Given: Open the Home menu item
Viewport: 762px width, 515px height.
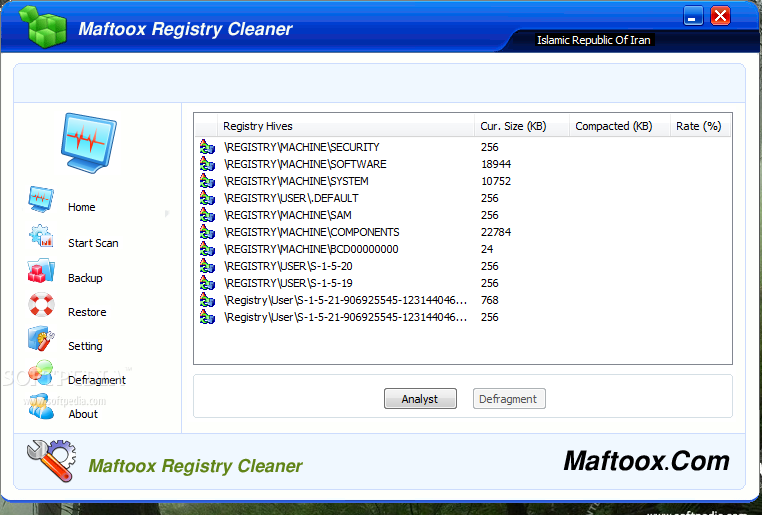Looking at the screenshot, I should pyautogui.click(x=82, y=207).
